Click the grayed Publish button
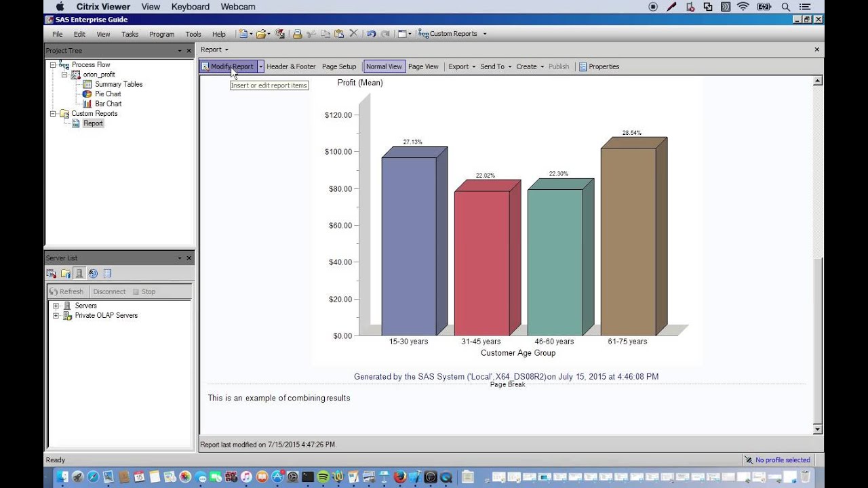This screenshot has width=868, height=488. tap(559, 66)
